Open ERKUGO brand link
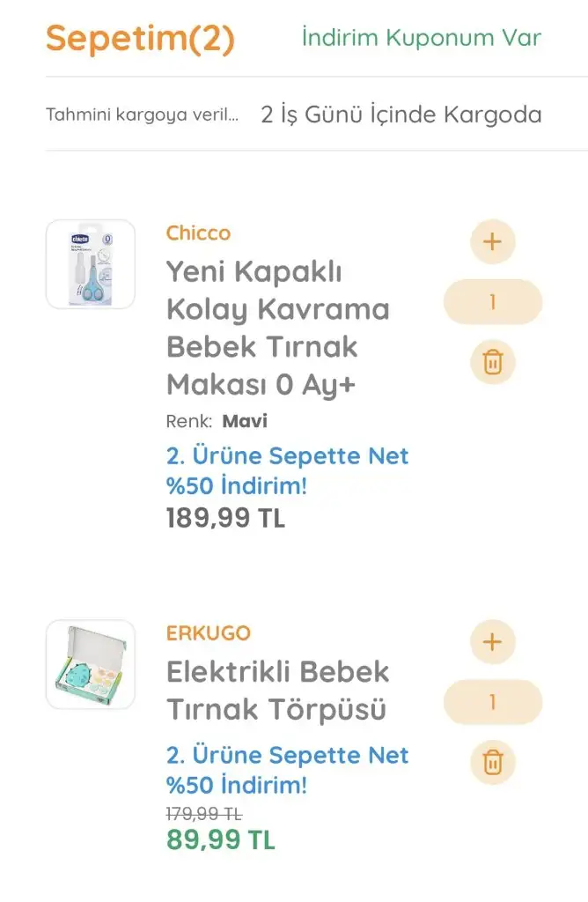This screenshot has height=902, width=588. pyautogui.click(x=208, y=633)
